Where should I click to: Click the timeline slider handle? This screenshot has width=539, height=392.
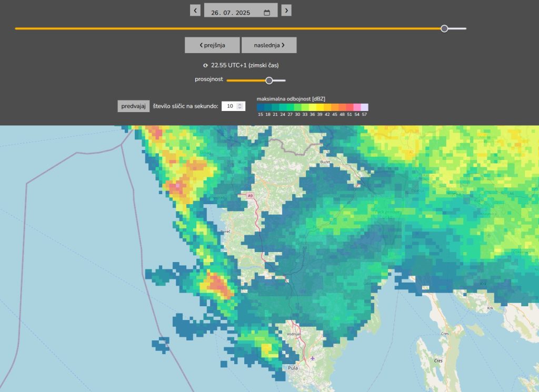coord(444,28)
